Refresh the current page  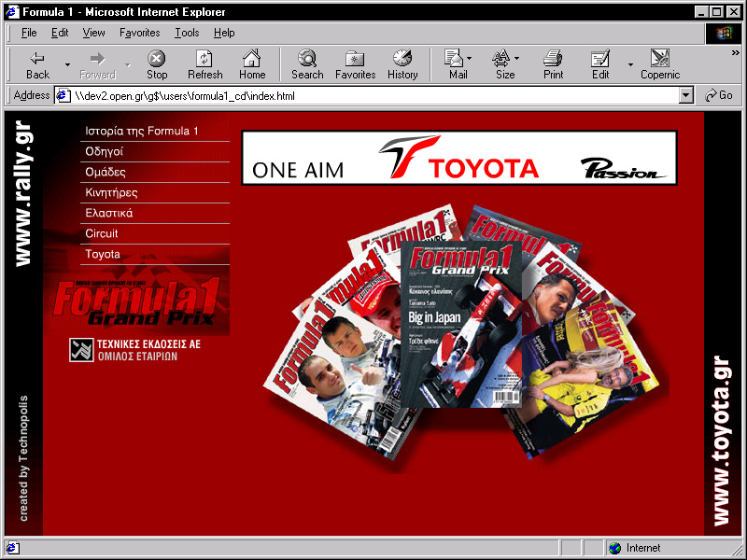(x=204, y=64)
